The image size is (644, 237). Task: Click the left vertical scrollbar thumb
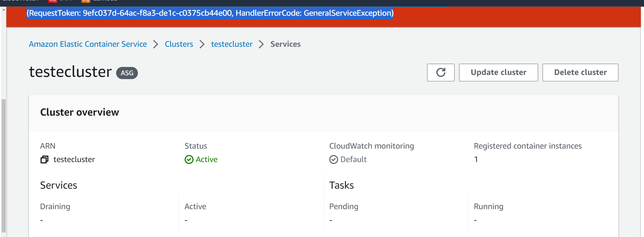point(4,166)
